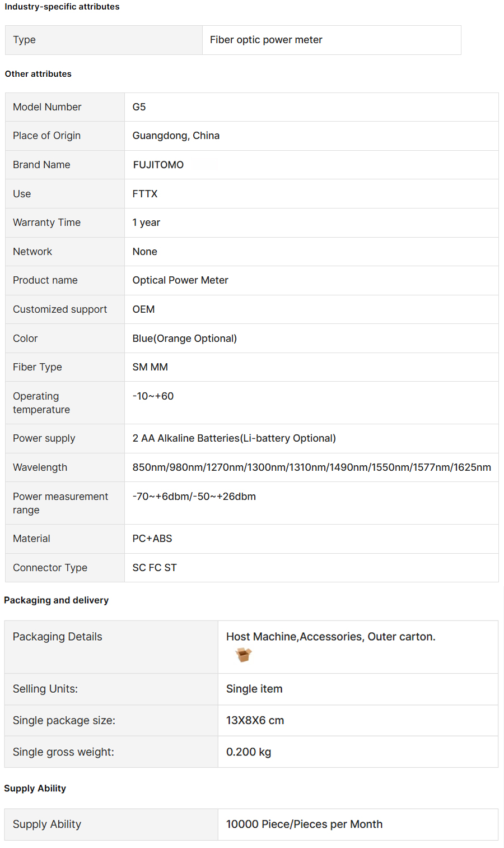Click the Packaging and delivery heading
Screen dimensions: 504x848
click(56, 600)
